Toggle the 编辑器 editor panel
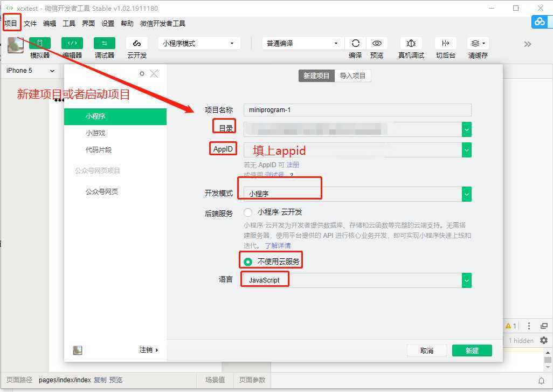 72,43
